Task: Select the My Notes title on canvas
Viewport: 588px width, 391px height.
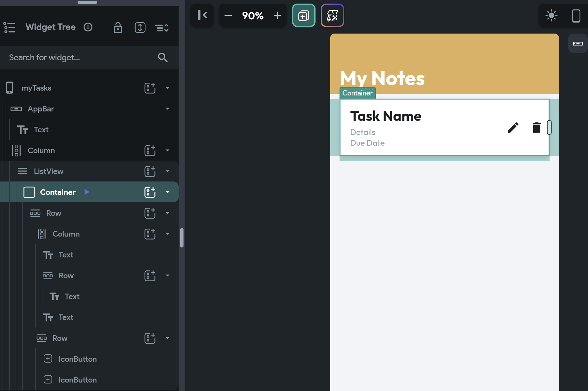Action: (x=382, y=78)
